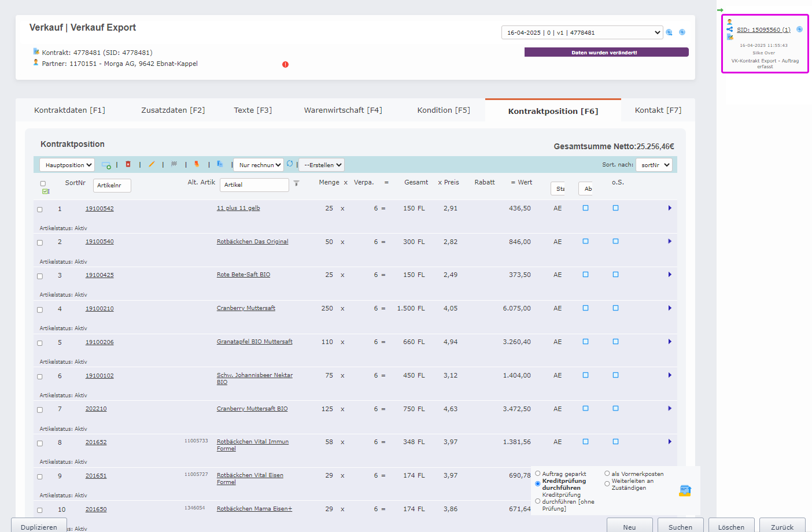Select the 'Auftrag geparkt' radio option
The width and height of the screenshot is (812, 532).
point(538,474)
